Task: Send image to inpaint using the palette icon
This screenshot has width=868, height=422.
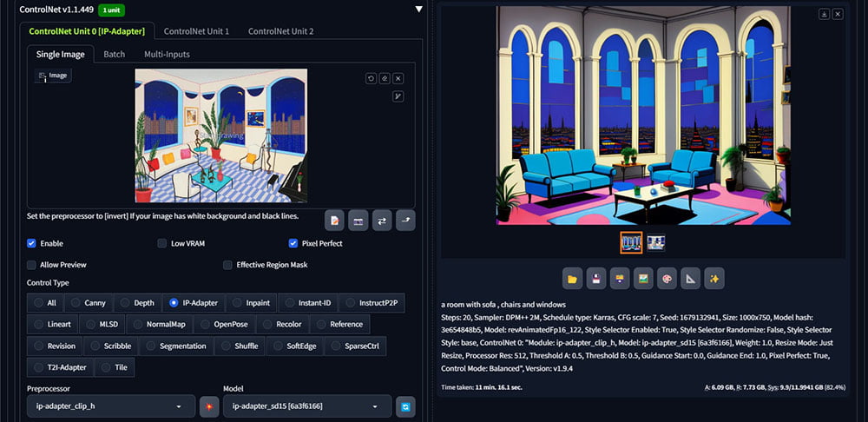Action: pyautogui.click(x=667, y=279)
